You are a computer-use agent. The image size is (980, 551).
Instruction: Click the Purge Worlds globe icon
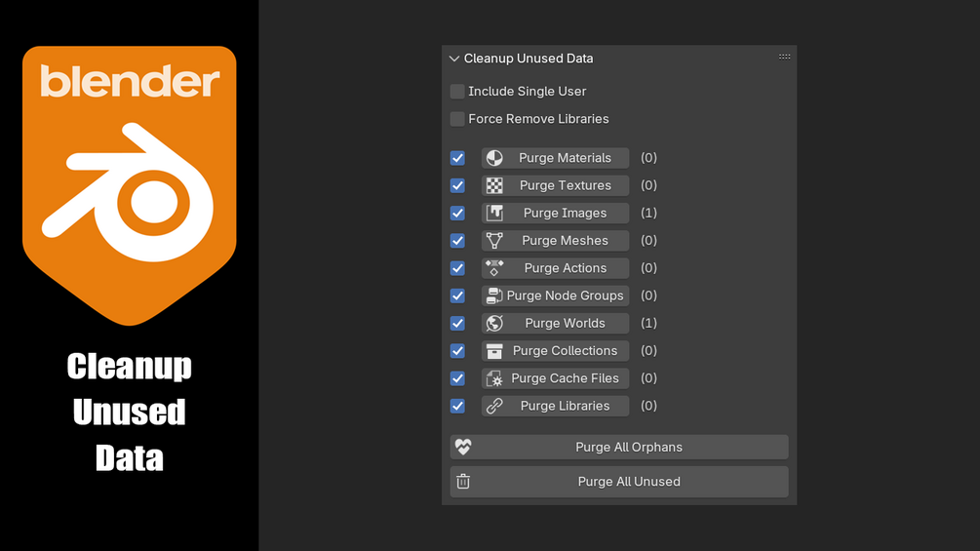point(494,323)
